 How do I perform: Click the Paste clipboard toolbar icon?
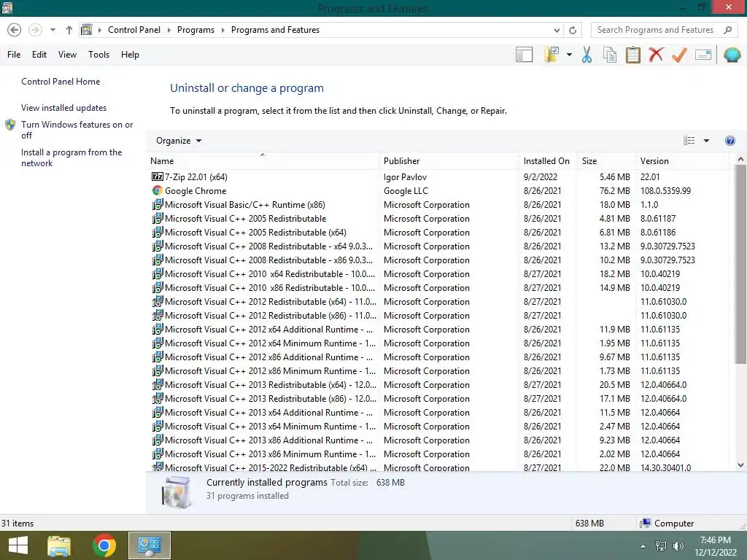(x=632, y=55)
